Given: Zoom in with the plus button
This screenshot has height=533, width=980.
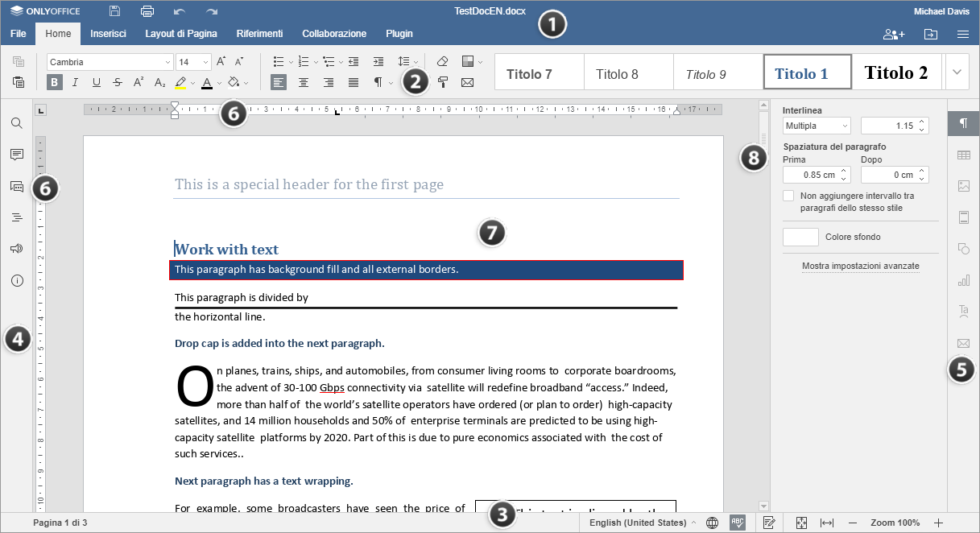Looking at the screenshot, I should (938, 523).
